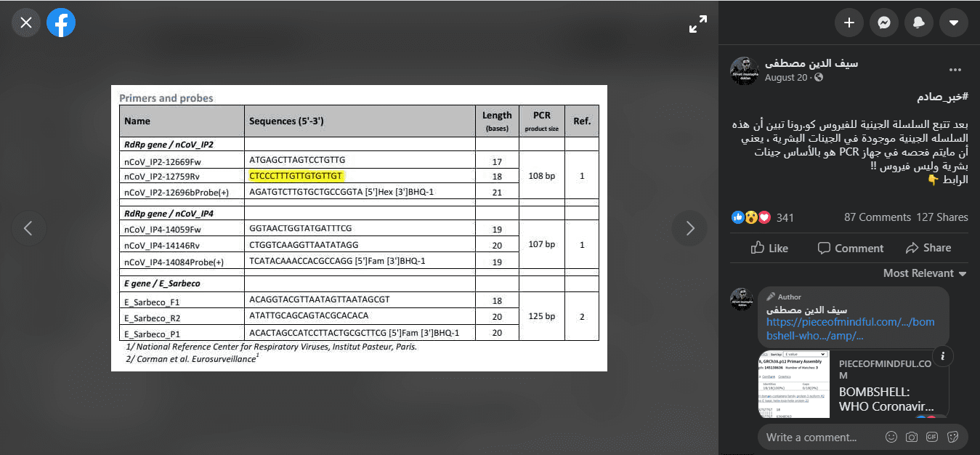Screen dimensions: 980x455
Task: Show link info icon on preview
Action: coord(942,355)
